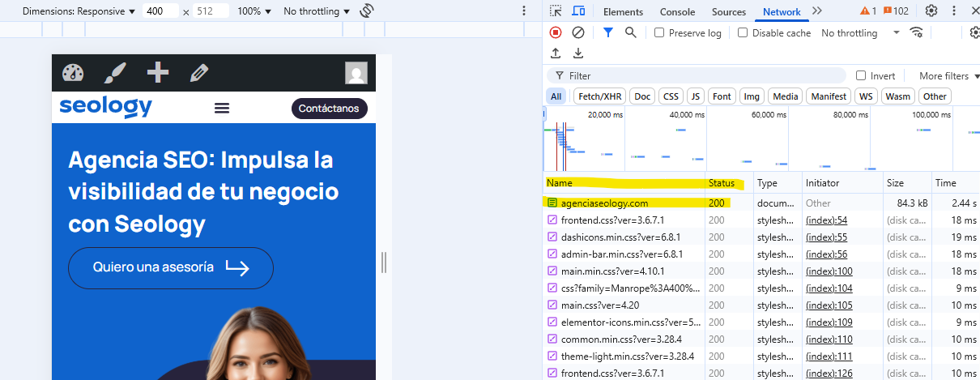
Task: Clear the network log
Action: pyautogui.click(x=578, y=32)
